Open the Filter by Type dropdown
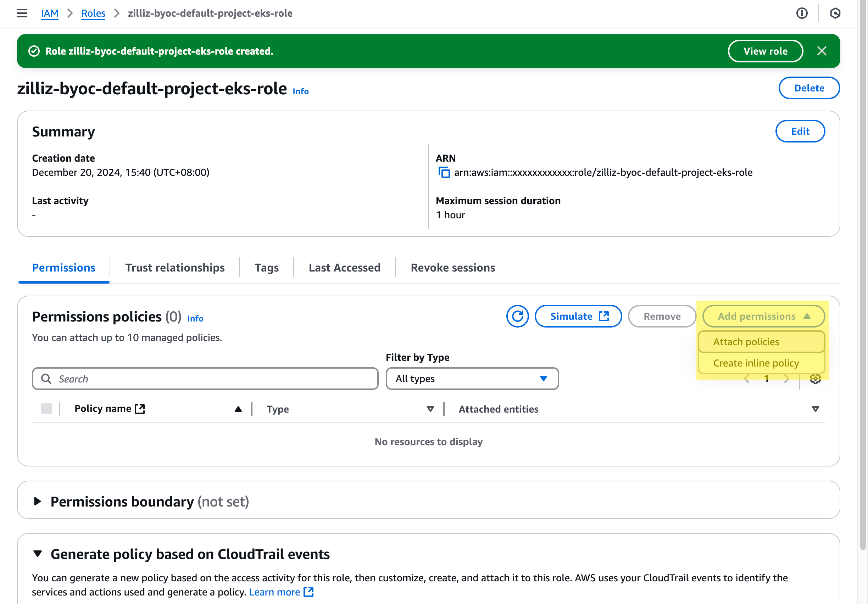Screen dimensions: 868x604 point(472,378)
